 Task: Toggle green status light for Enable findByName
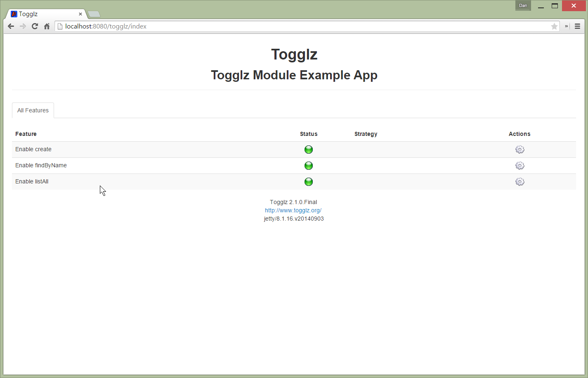[309, 166]
